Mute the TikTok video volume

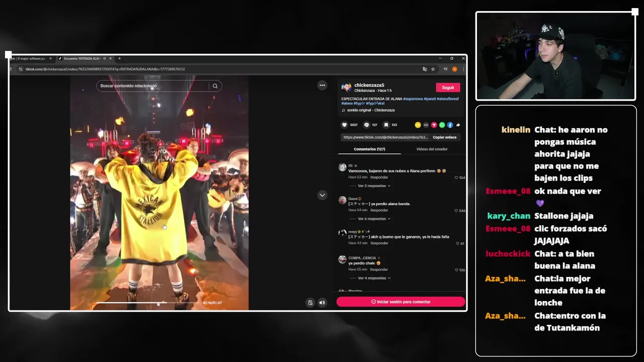(x=322, y=303)
